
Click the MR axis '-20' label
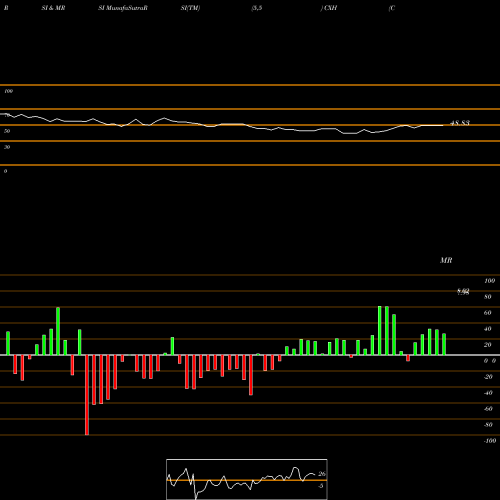488,377
